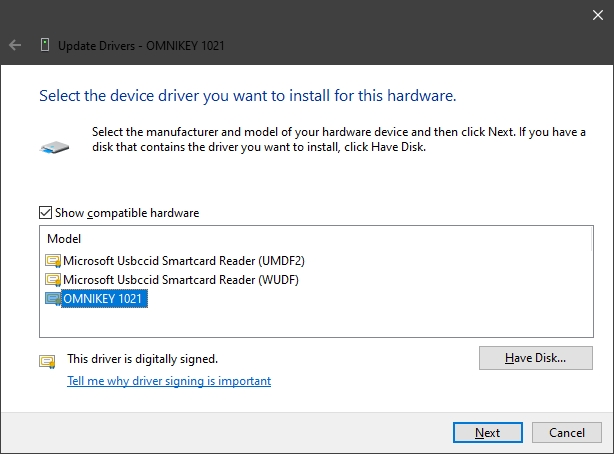This screenshot has width=614, height=454.
Task: Click empty area of model list box
Action: 352,321
